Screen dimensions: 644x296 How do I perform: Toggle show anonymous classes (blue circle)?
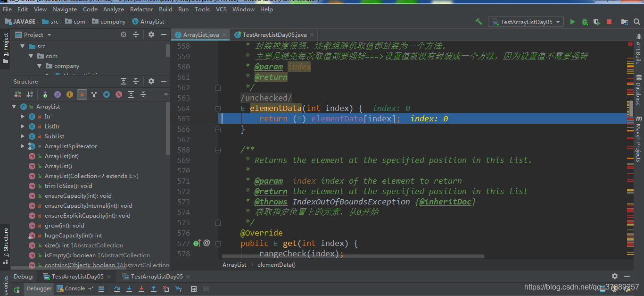pyautogui.click(x=107, y=94)
